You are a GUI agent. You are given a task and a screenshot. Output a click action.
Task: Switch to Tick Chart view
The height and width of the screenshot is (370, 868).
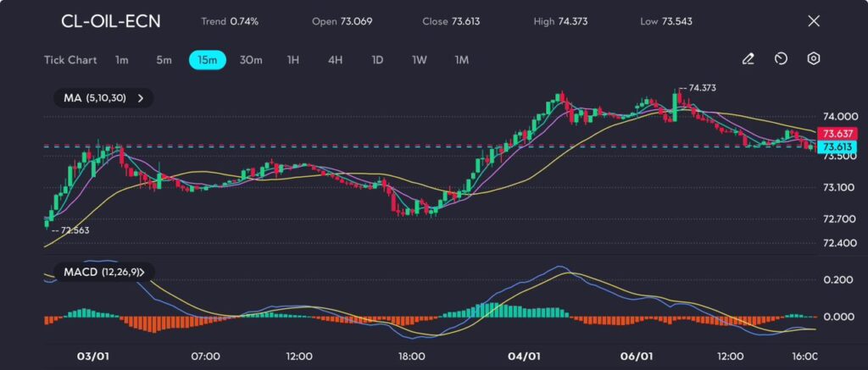pyautogui.click(x=70, y=60)
